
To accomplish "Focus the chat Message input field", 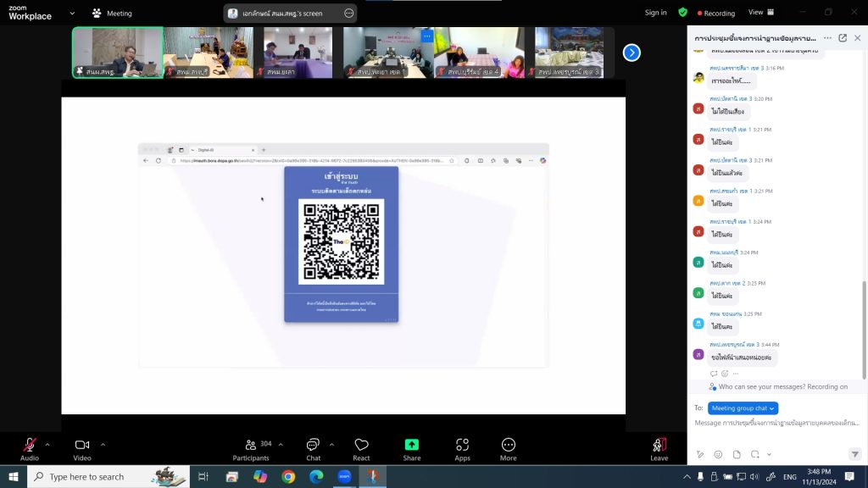I will click(777, 424).
